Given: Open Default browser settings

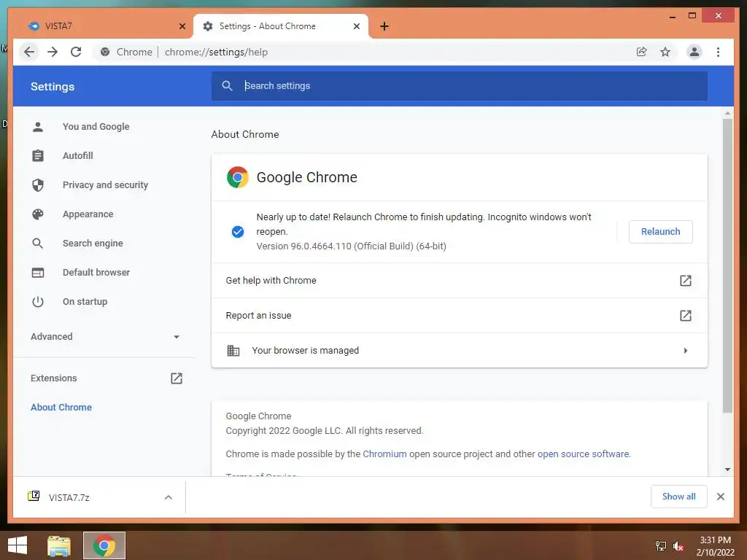Looking at the screenshot, I should (96, 273).
